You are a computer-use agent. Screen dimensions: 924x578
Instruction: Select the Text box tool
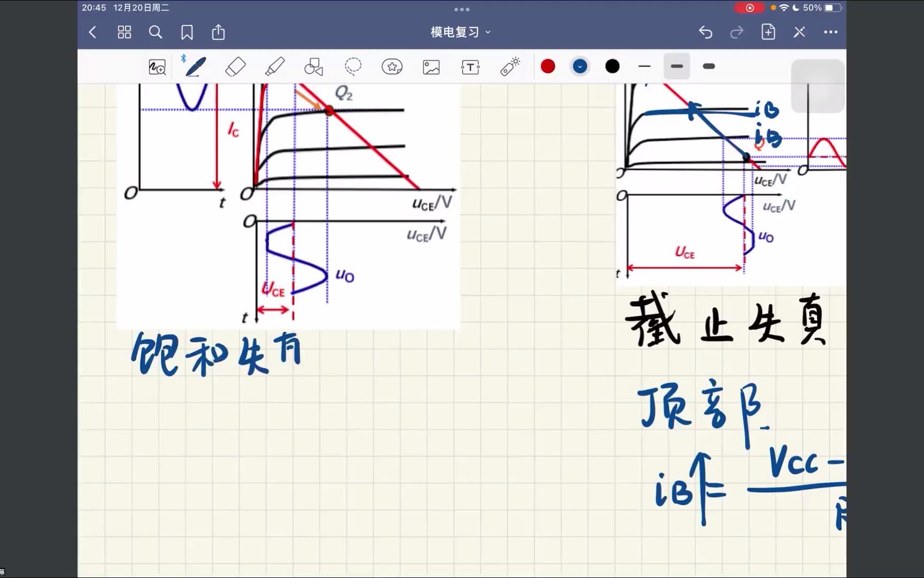(x=470, y=67)
